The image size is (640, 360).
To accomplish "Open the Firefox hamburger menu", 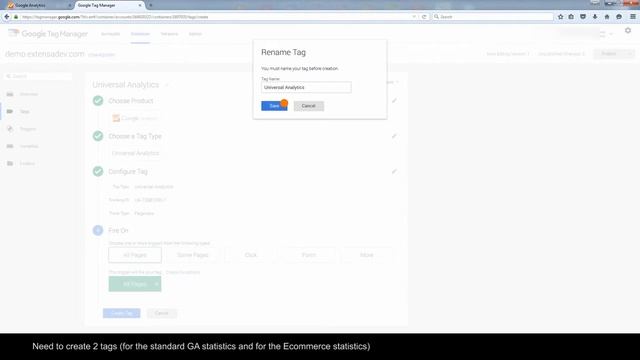I will click(633, 17).
